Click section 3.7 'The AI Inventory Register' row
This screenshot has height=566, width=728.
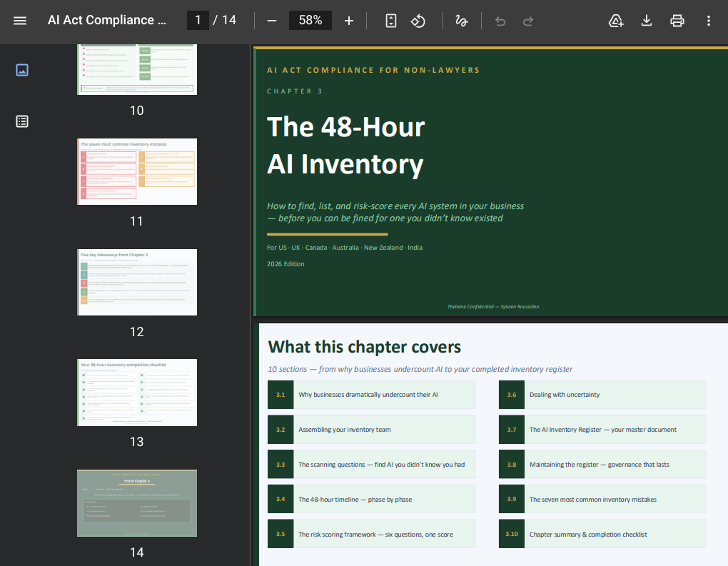[x=602, y=430]
